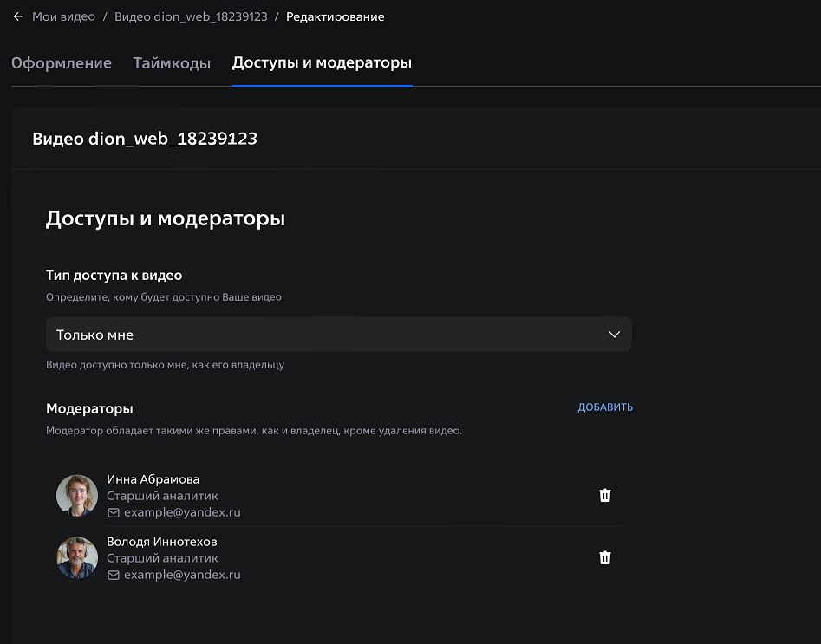Remove Володя Иннотехов using trash icon
The height and width of the screenshot is (644, 821).
tap(605, 558)
